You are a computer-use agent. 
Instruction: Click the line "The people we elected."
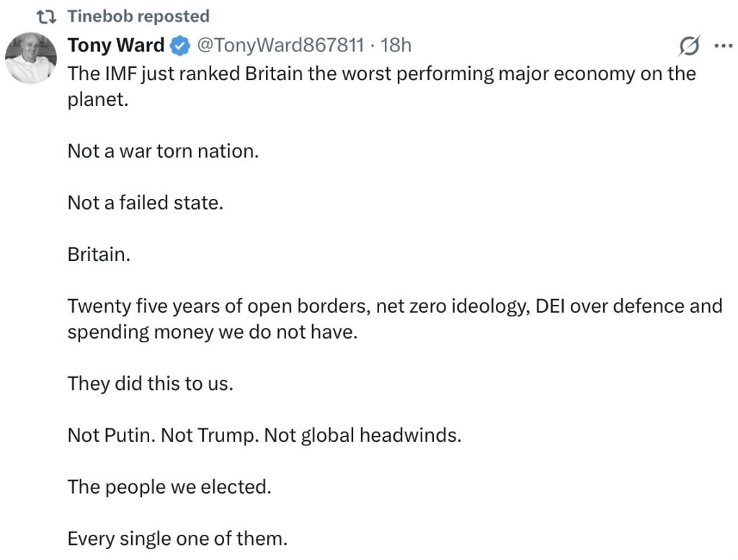[169, 486]
